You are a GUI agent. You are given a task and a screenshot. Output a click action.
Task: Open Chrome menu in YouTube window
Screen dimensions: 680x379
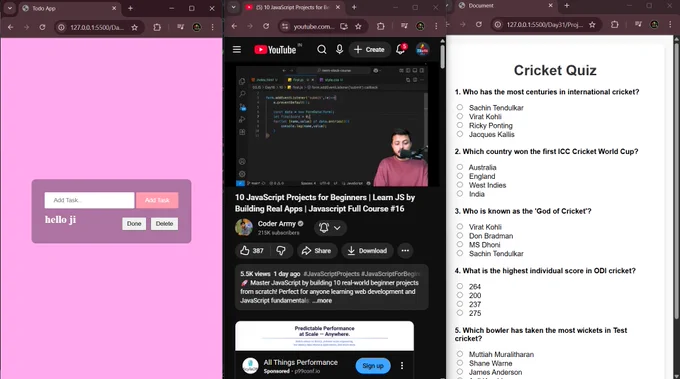pyautogui.click(x=436, y=26)
